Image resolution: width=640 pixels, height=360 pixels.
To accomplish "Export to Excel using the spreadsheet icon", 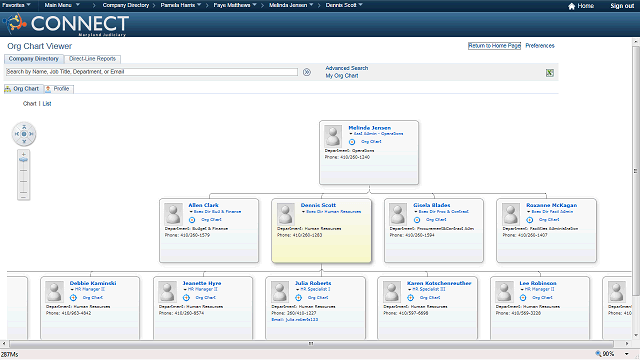I will [550, 73].
